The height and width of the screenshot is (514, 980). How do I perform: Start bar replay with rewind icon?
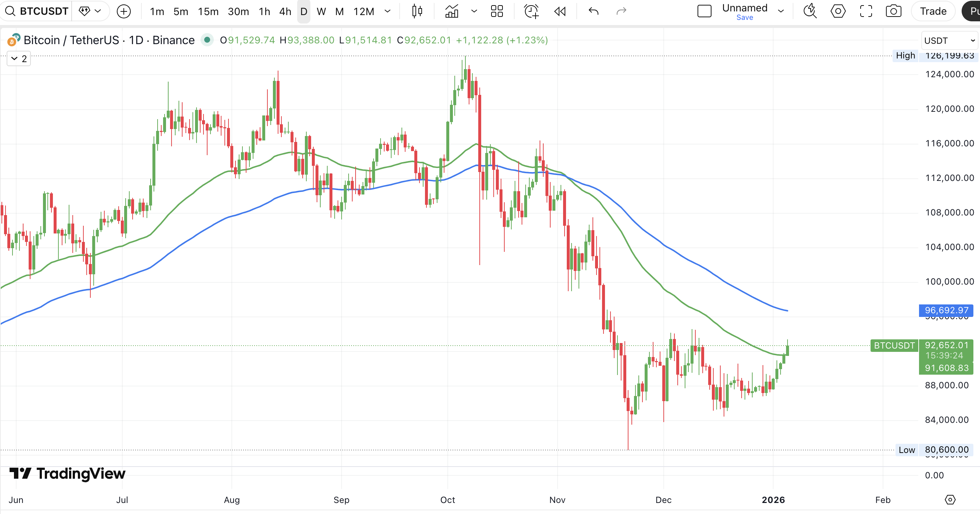(560, 11)
